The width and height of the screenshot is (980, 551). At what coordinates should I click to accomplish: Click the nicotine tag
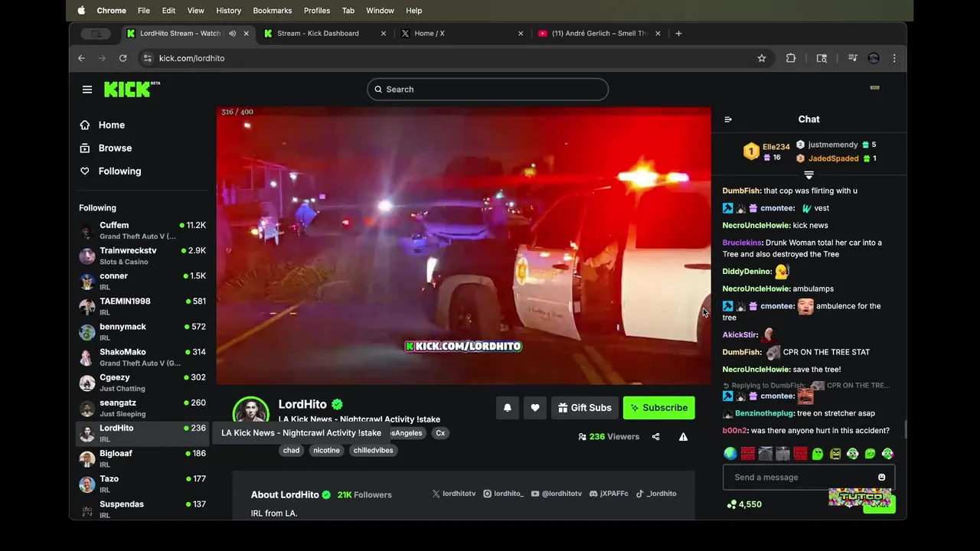[326, 450]
